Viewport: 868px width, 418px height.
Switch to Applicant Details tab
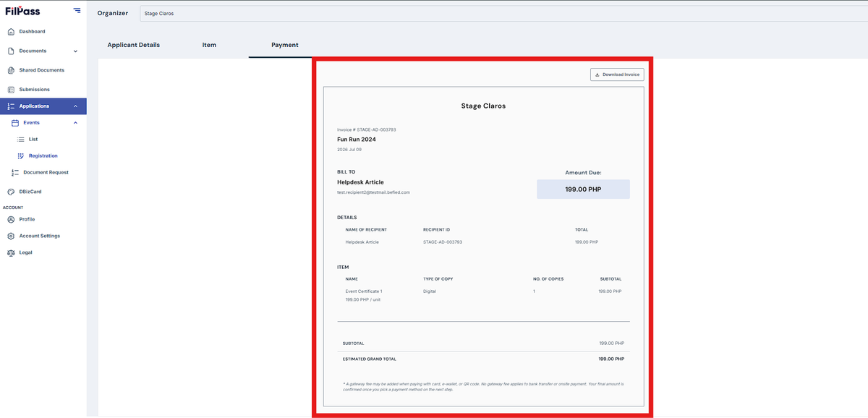click(x=134, y=45)
